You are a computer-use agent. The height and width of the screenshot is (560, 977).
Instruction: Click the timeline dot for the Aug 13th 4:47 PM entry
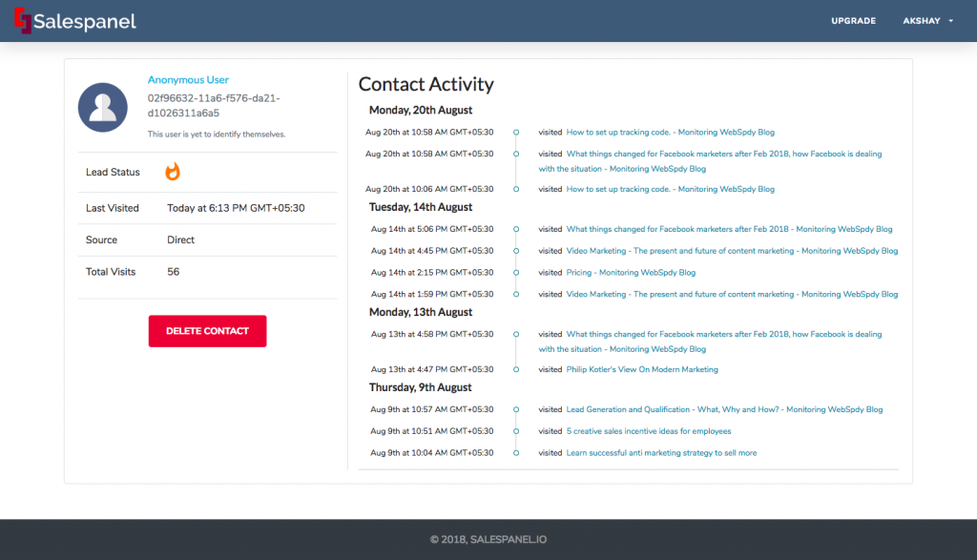click(x=515, y=369)
